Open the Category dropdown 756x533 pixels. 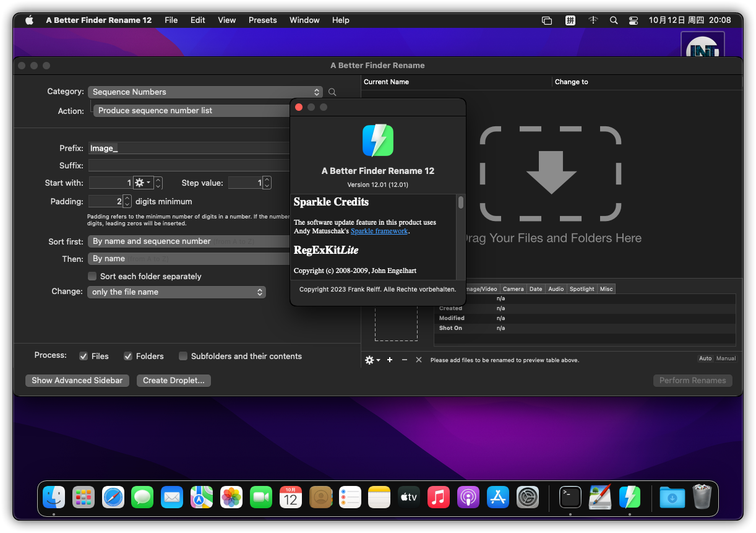tap(205, 92)
